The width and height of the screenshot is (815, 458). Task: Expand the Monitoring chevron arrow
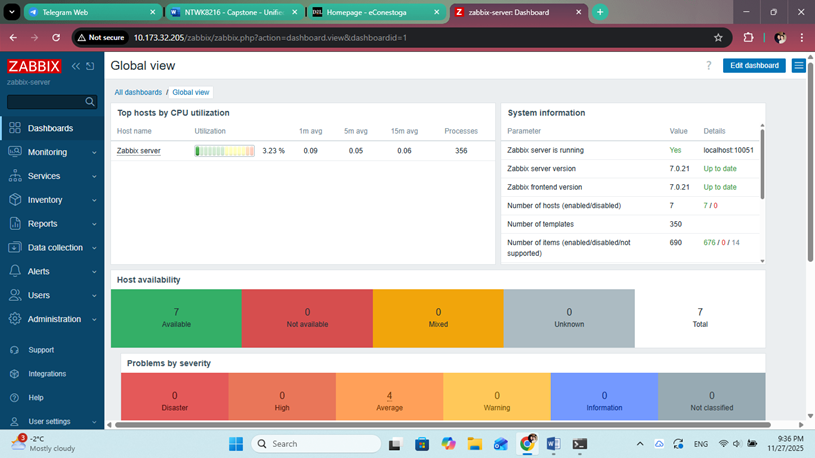[94, 153]
